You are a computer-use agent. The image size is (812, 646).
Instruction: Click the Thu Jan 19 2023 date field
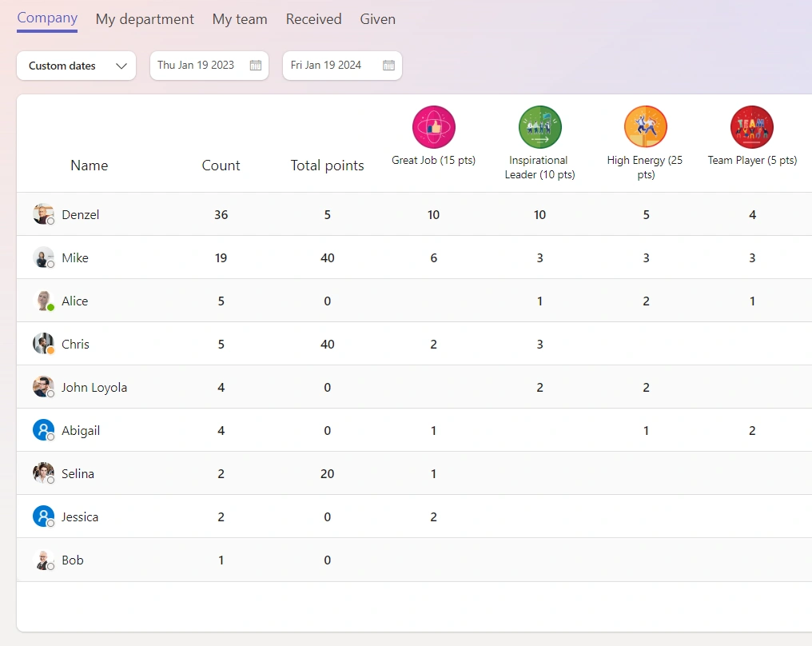click(209, 66)
